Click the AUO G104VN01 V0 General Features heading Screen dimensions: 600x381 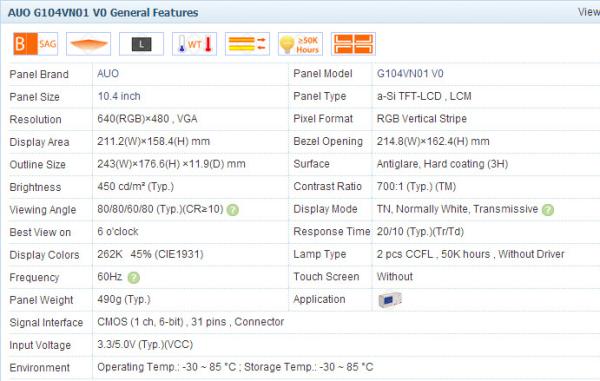coord(103,13)
